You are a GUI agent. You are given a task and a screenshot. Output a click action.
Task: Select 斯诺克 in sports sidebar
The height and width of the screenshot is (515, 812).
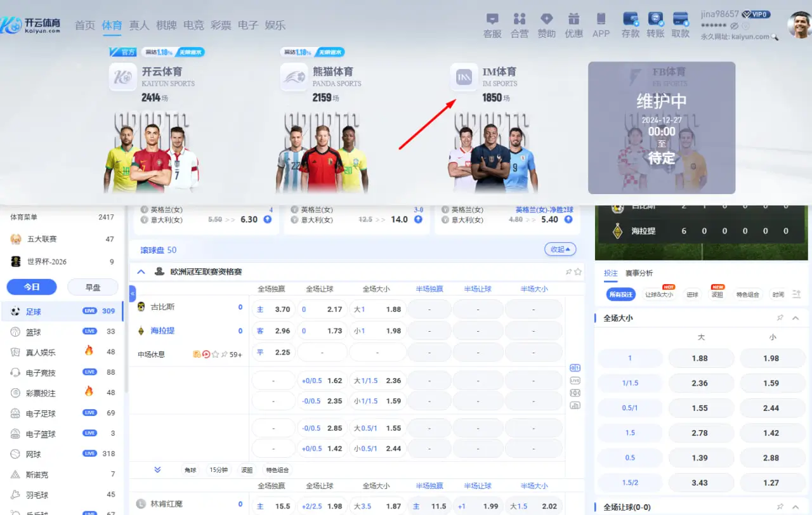62,474
